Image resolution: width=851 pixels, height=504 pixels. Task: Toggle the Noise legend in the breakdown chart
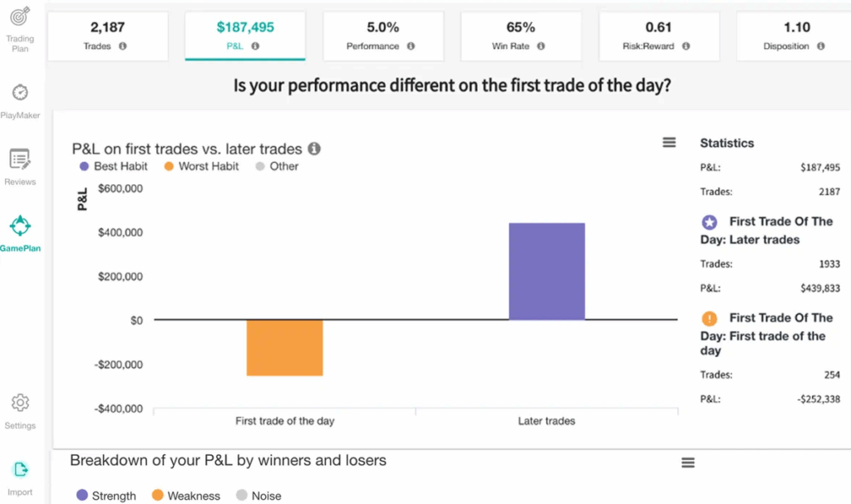pyautogui.click(x=258, y=496)
